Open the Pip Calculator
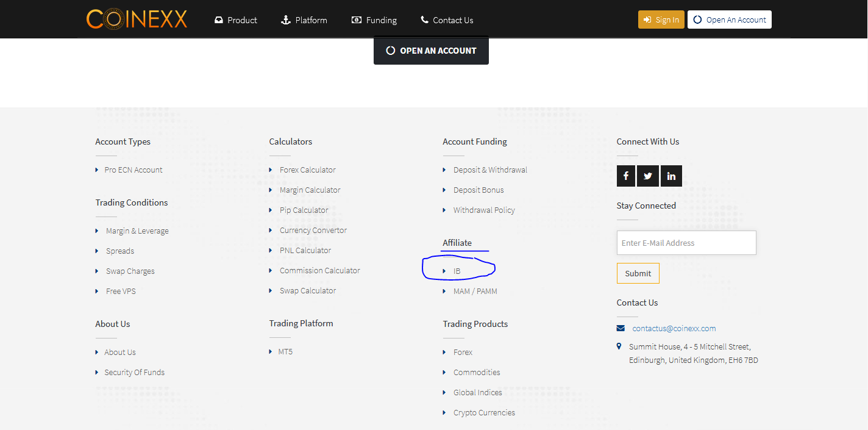The image size is (868, 430). (x=304, y=210)
